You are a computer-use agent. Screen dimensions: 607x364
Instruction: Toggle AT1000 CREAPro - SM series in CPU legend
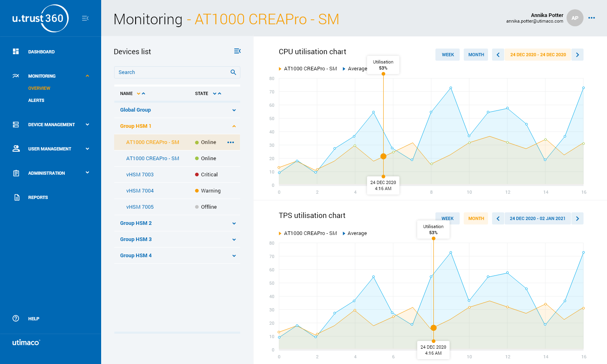tap(308, 69)
